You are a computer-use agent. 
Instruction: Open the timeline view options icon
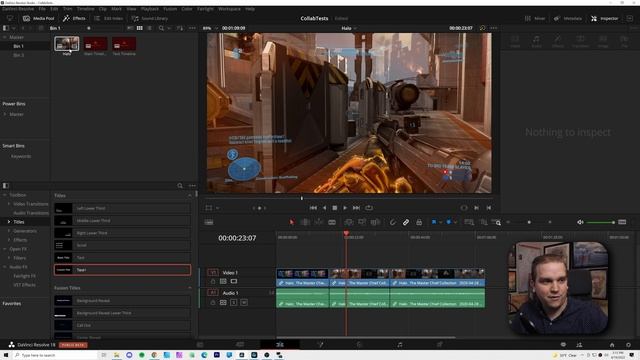pos(209,222)
